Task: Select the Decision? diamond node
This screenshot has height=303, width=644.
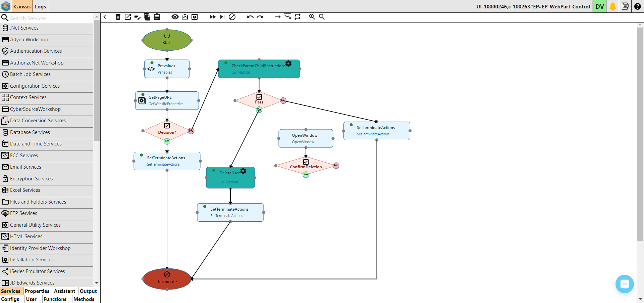Action: (167, 131)
